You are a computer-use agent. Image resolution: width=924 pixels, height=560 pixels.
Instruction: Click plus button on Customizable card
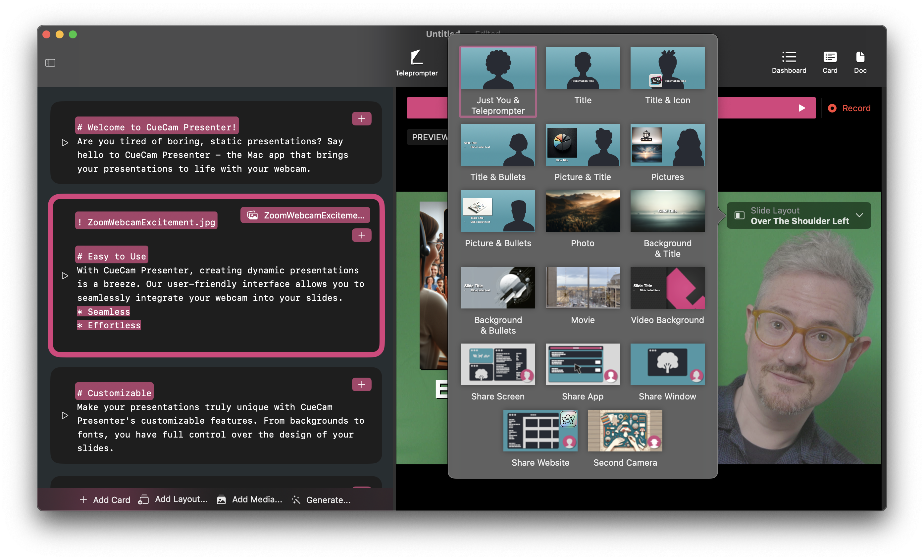(x=362, y=384)
